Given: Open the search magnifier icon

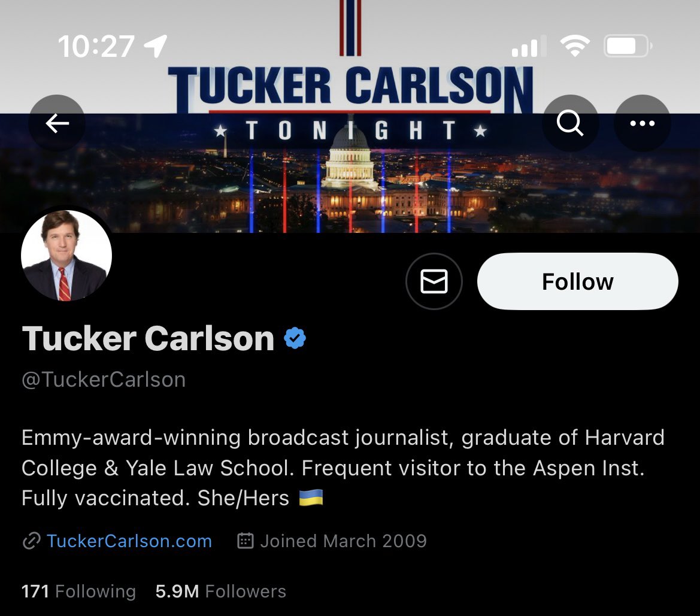Looking at the screenshot, I should (x=570, y=123).
